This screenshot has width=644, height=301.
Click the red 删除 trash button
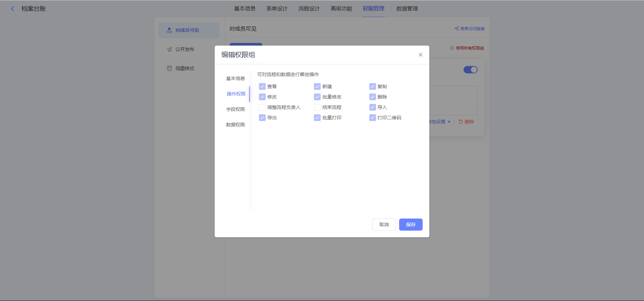[x=466, y=122]
